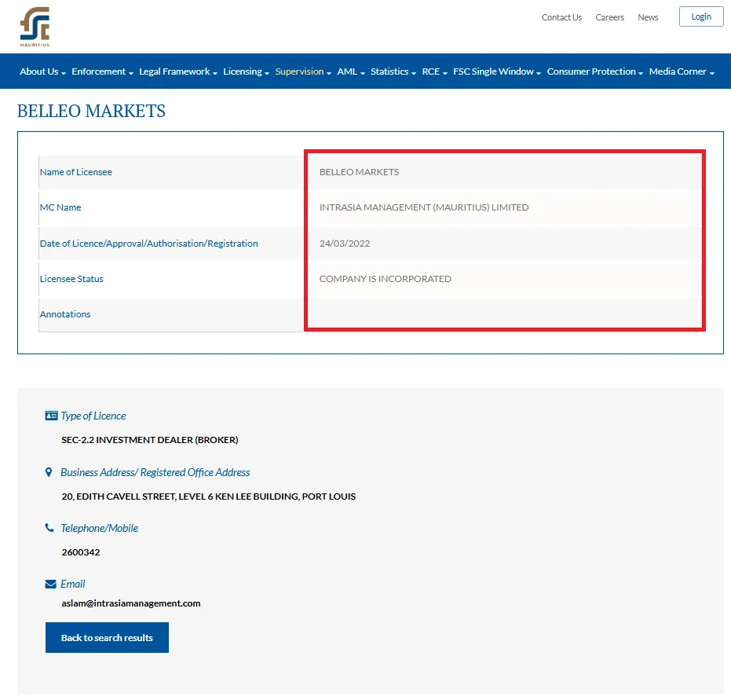Expand the About Us dropdown menu
The height and width of the screenshot is (700, 731).
coord(42,71)
